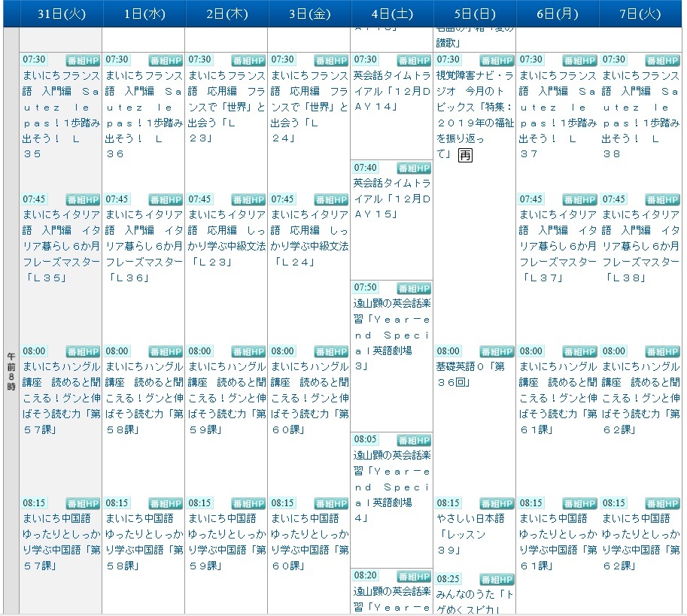
Task: Open 番組HP for 5日 08:25 みんなのうた
Action: [x=497, y=580]
